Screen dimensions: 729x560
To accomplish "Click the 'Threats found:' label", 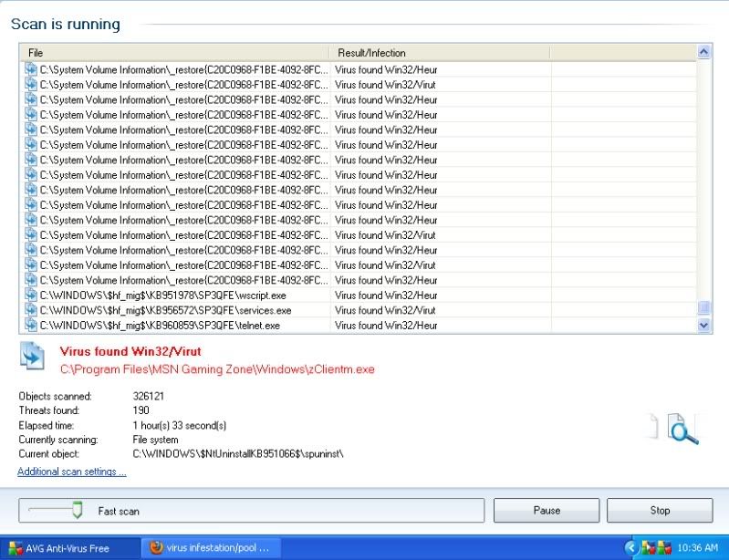I will coord(49,410).
